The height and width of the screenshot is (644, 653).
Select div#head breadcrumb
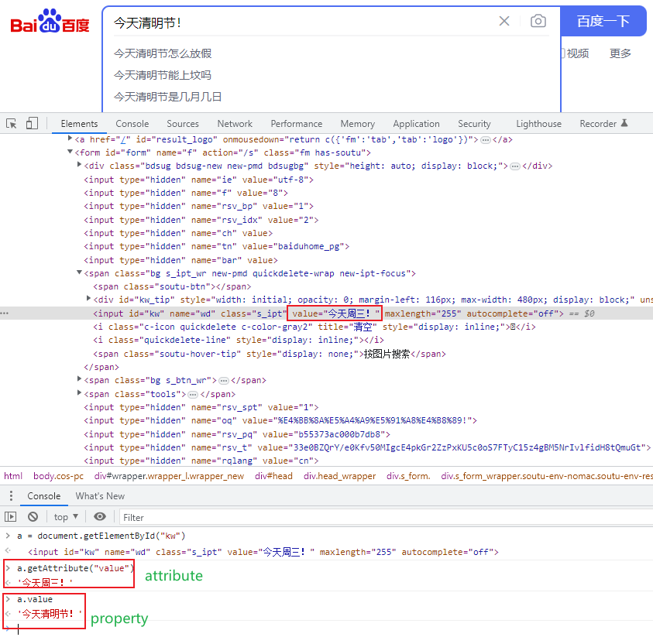pos(273,476)
